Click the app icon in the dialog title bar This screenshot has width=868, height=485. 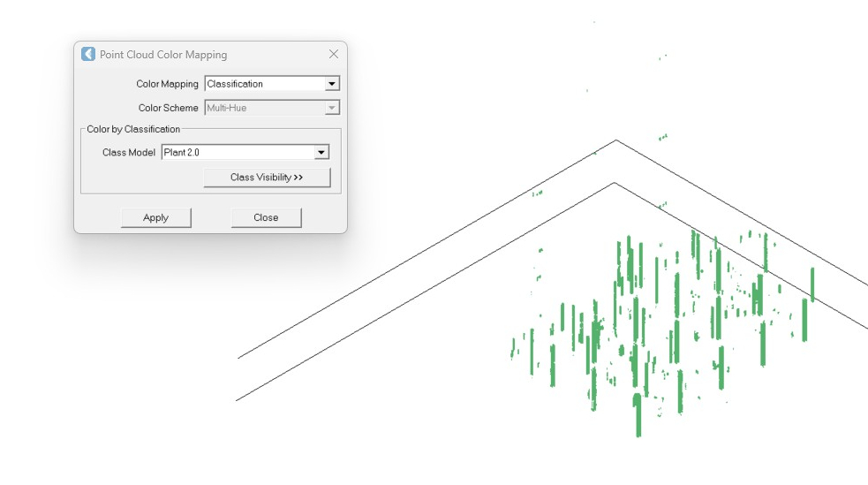88,55
